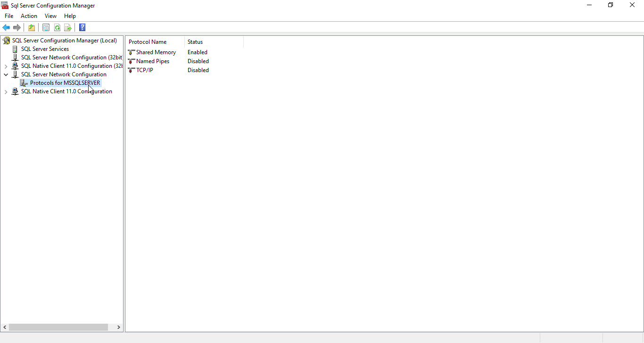Screen dimensions: 644x343
Task: Export the list via the toolbar icon
Action: (68, 27)
